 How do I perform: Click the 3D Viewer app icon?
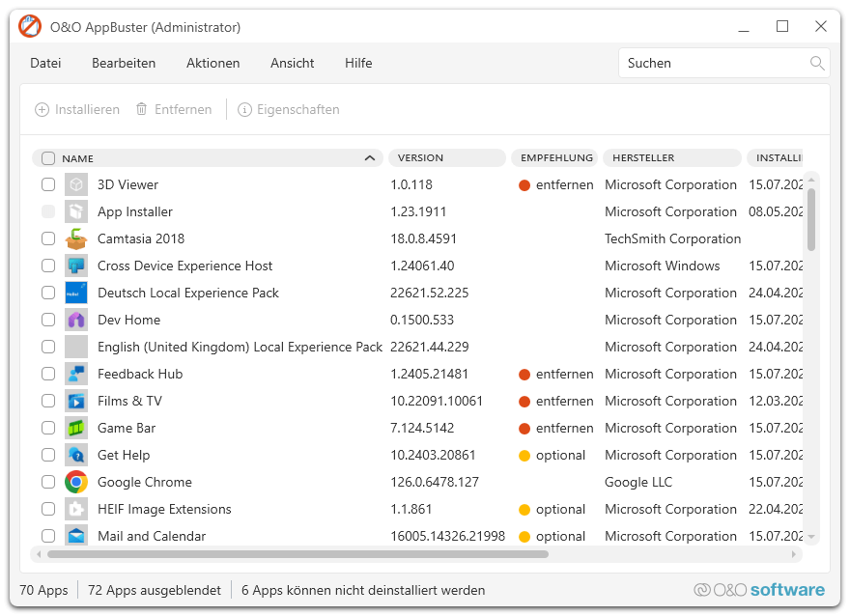[76, 184]
